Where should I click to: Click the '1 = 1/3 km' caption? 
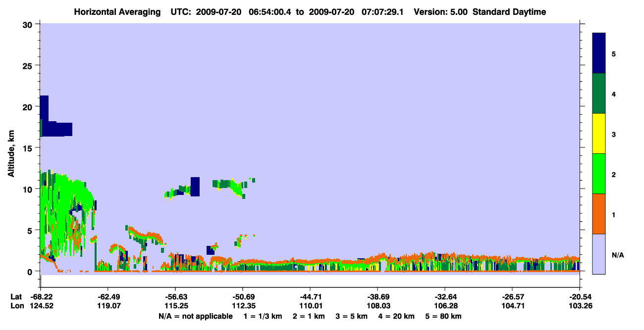[263, 316]
